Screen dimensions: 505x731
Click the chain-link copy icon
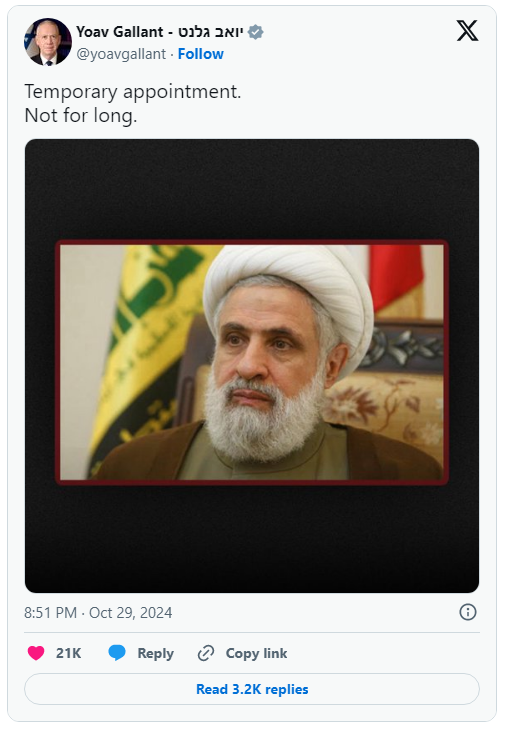[x=206, y=653]
